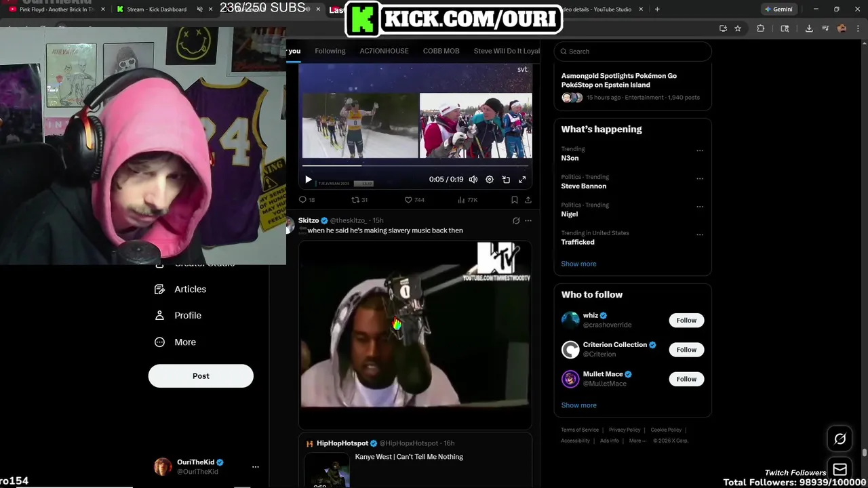This screenshot has height=488, width=868.
Task: Follow Criterion Collection
Action: (686, 350)
